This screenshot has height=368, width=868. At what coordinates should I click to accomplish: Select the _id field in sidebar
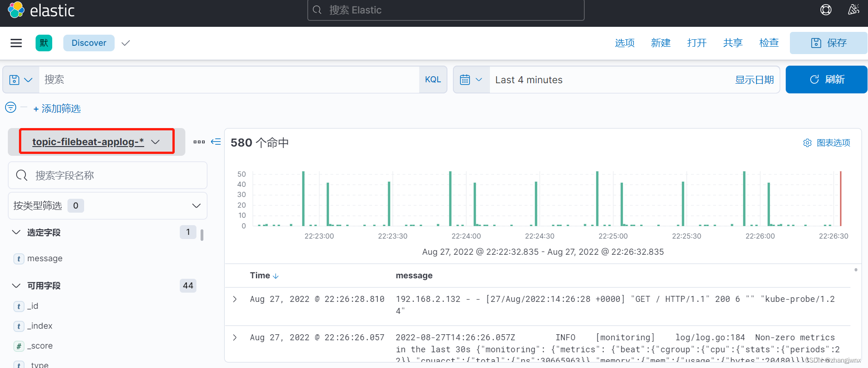33,307
